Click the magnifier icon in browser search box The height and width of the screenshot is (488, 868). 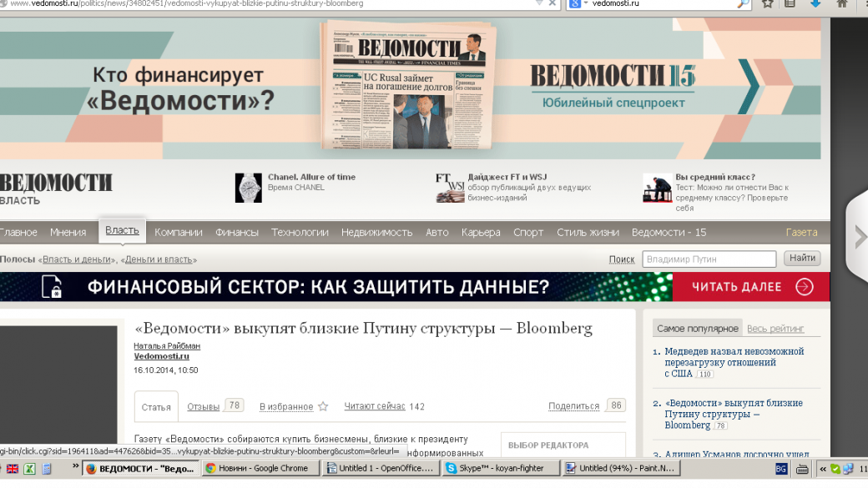click(744, 4)
